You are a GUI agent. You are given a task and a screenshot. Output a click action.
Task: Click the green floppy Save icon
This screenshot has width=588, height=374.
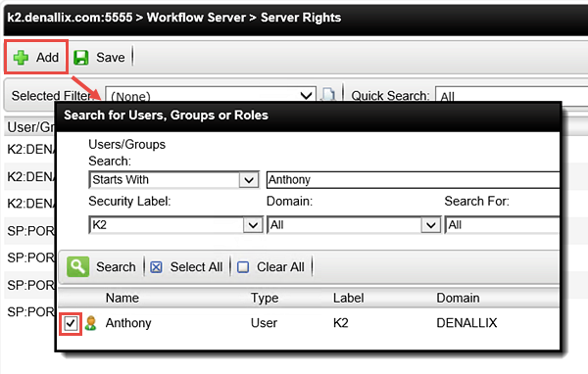[x=81, y=58]
